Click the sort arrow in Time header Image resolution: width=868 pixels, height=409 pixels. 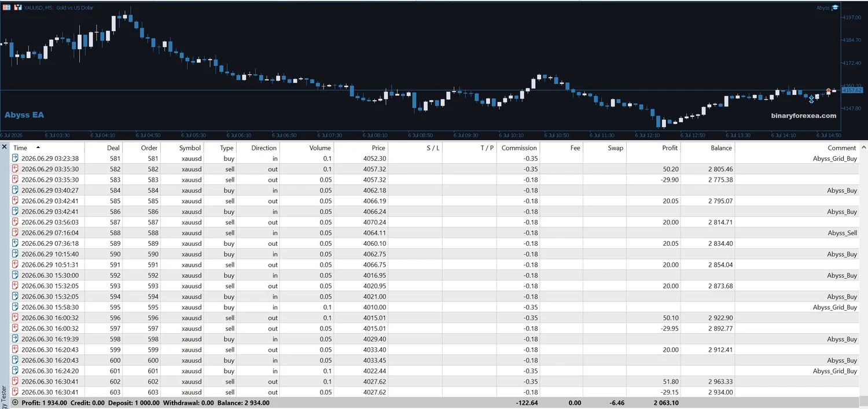38,148
